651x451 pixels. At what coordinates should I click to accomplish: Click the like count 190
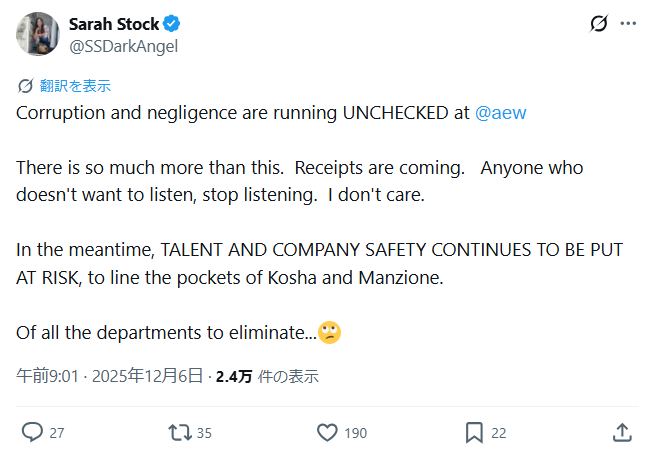point(355,433)
